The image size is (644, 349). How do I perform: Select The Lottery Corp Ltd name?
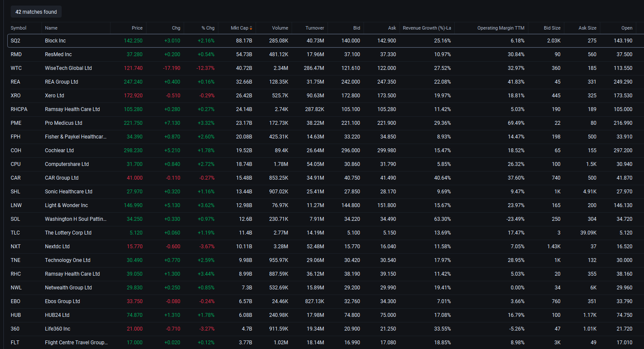pyautogui.click(x=68, y=233)
